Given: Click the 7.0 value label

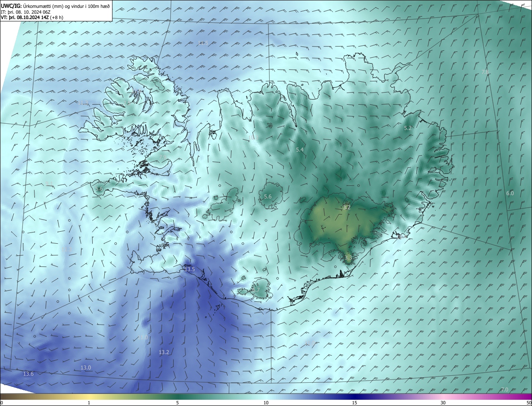Looking at the screenshot, I should click(504, 389).
